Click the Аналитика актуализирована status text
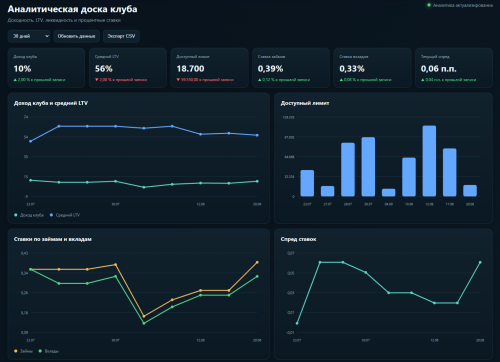The width and height of the screenshot is (500, 362). pyautogui.click(x=463, y=5)
